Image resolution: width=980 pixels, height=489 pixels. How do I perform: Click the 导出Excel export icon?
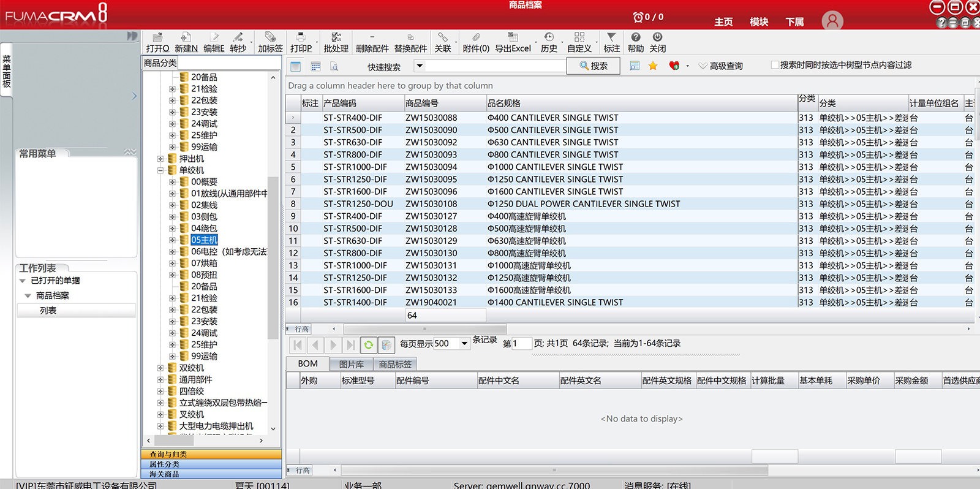[513, 38]
